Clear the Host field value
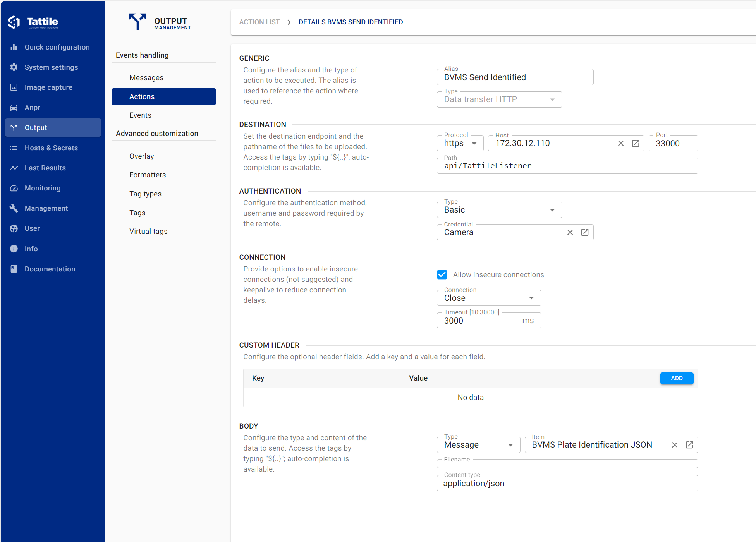Screen dimensions: 756x542 pos(621,143)
